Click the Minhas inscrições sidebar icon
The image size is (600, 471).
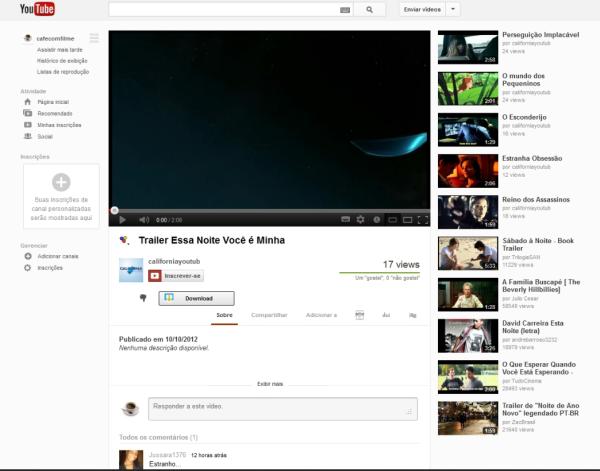(x=28, y=125)
